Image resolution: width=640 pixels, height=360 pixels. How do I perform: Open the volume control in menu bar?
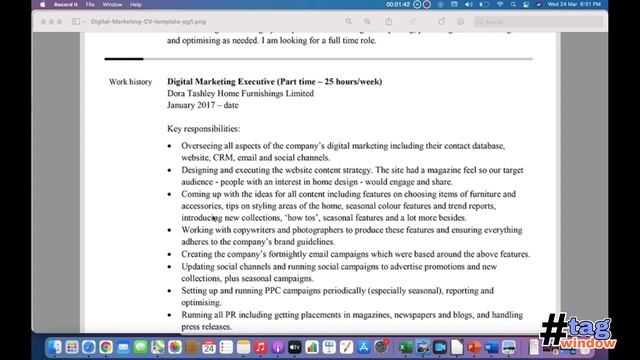click(x=469, y=4)
